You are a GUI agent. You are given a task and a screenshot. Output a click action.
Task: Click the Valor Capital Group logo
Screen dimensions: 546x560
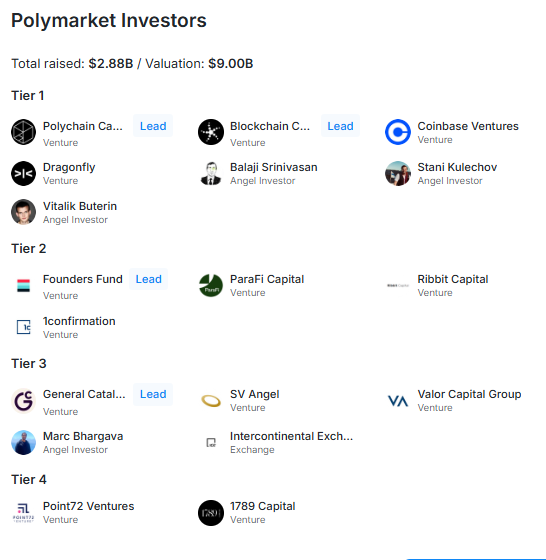(x=398, y=401)
